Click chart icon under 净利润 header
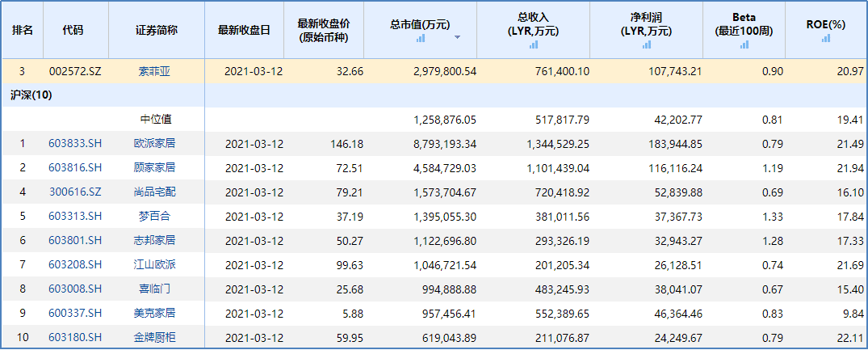868x350 pixels. coord(647,44)
